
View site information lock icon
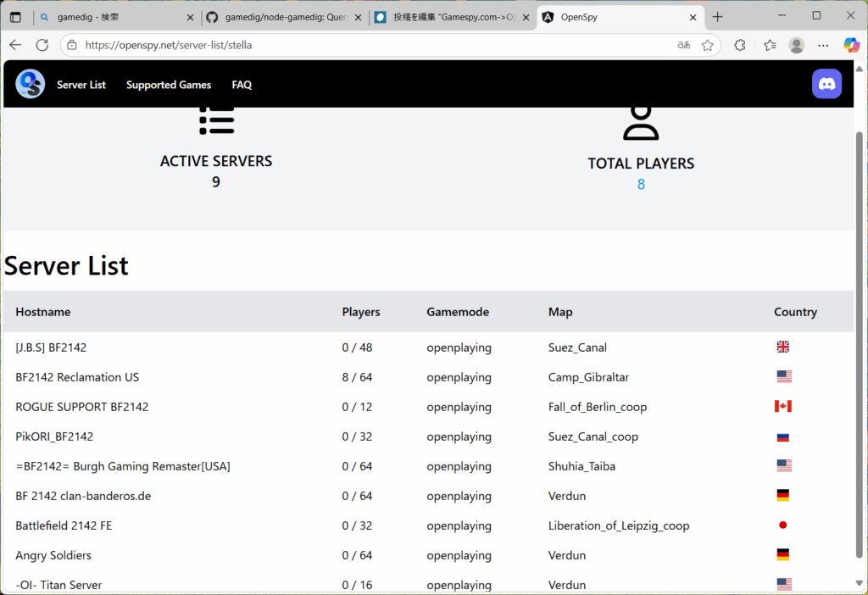72,46
